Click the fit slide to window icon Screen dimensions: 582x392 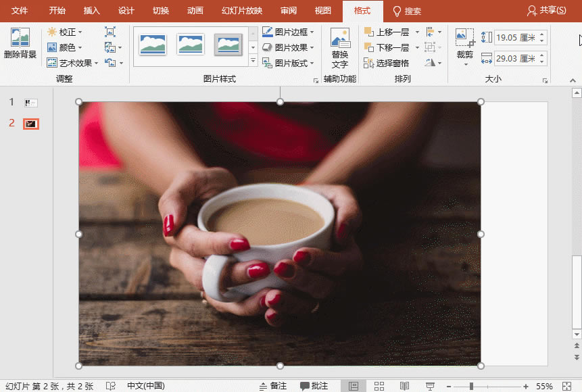click(x=566, y=387)
